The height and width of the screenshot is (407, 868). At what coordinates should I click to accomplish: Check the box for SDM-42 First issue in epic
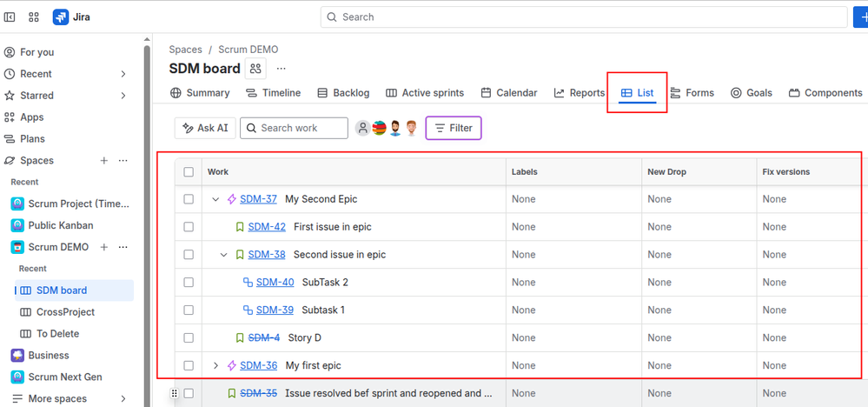189,226
